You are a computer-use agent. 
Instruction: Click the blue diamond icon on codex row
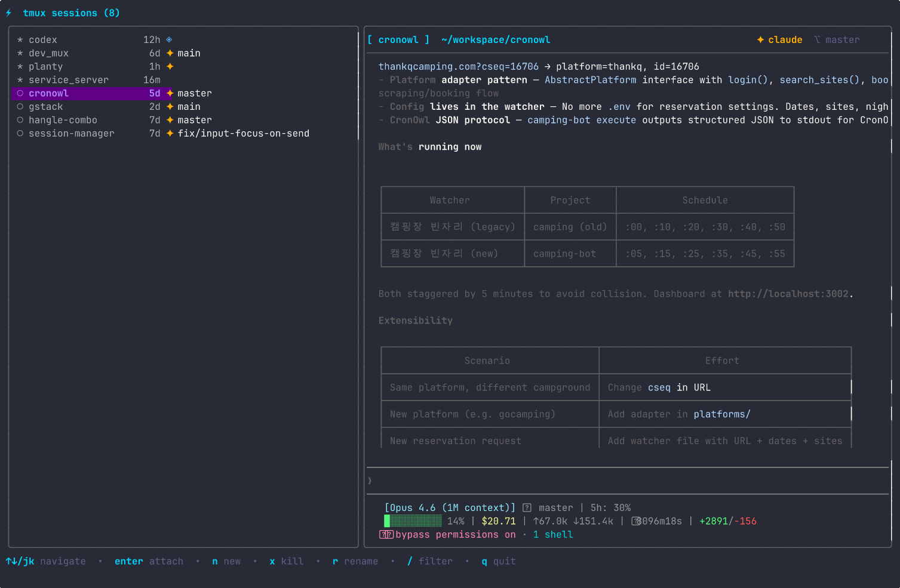tap(169, 40)
